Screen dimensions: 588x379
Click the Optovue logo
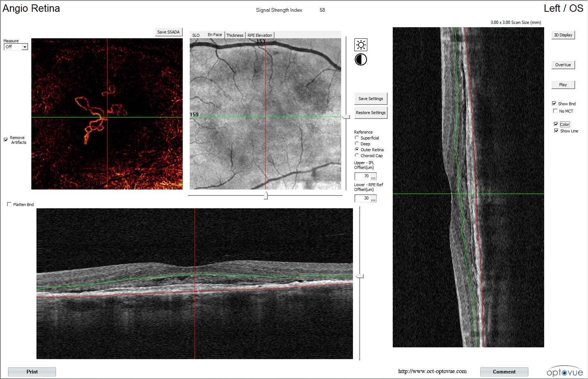pyautogui.click(x=565, y=371)
